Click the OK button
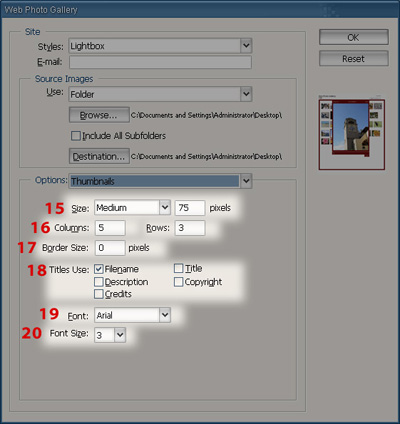Image resolution: width=400 pixels, height=424 pixels. 354,37
